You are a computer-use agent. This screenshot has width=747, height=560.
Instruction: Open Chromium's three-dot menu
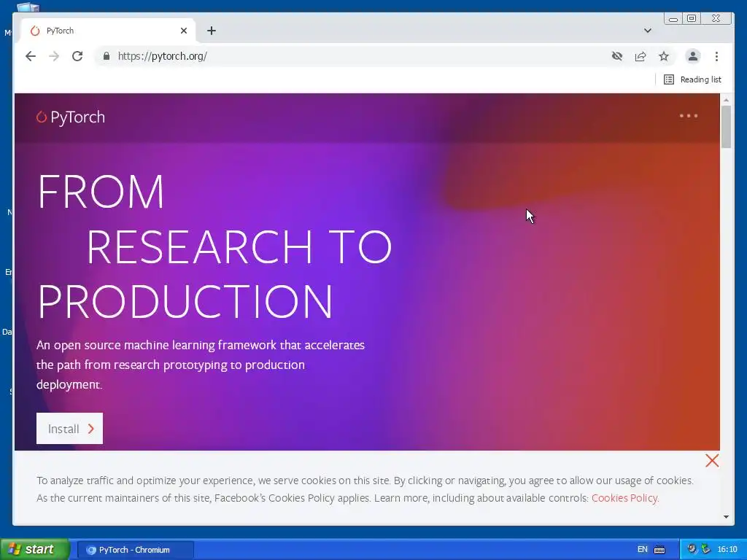[716, 56]
